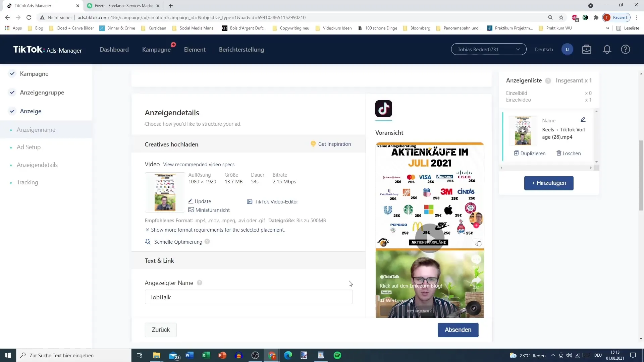Jump to Ad Setup section in sidebar

point(29,147)
